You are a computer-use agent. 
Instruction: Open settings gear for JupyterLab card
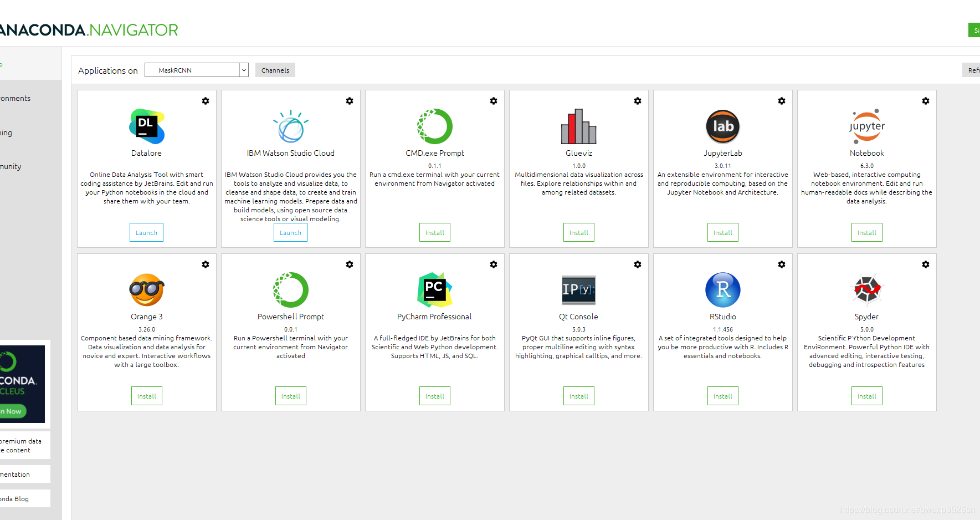[782, 101]
